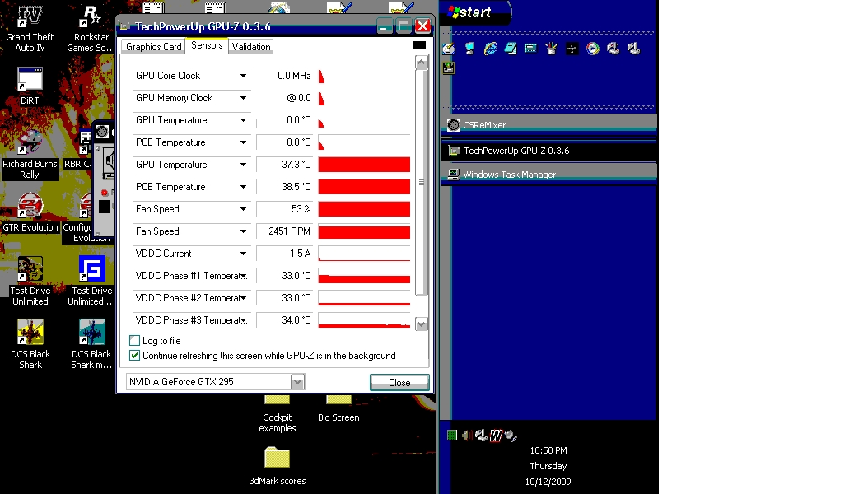Click the red graph beside 2451 RPM
Screen dimensions: 868x494
click(364, 232)
